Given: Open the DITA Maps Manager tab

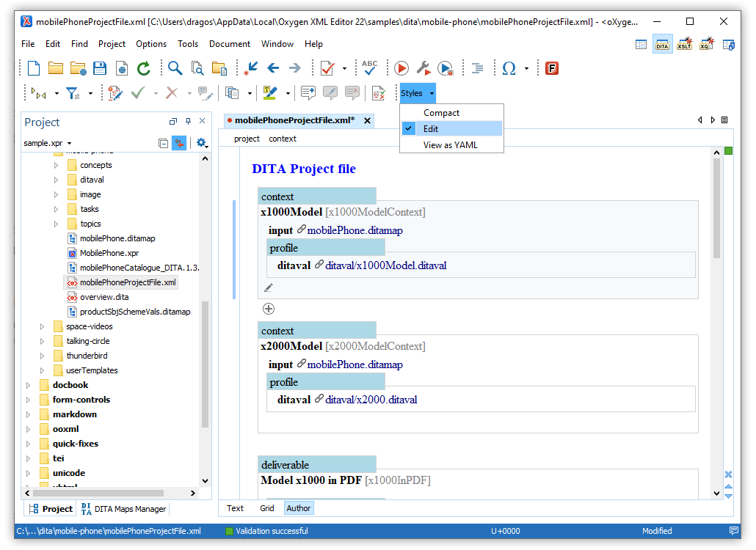Looking at the screenshot, I should (x=123, y=509).
